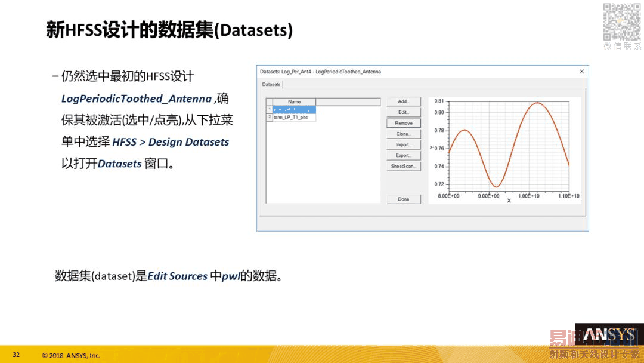Remove the selected dataset

403,123
